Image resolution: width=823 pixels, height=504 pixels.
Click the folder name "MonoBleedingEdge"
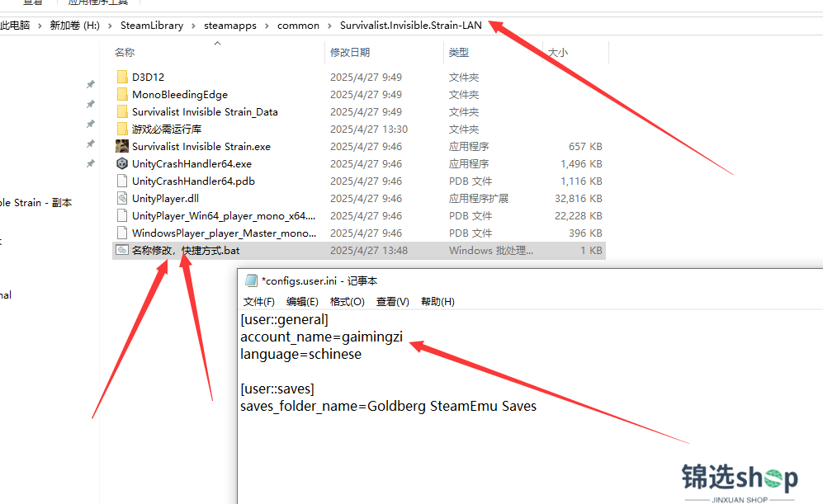[x=179, y=94]
